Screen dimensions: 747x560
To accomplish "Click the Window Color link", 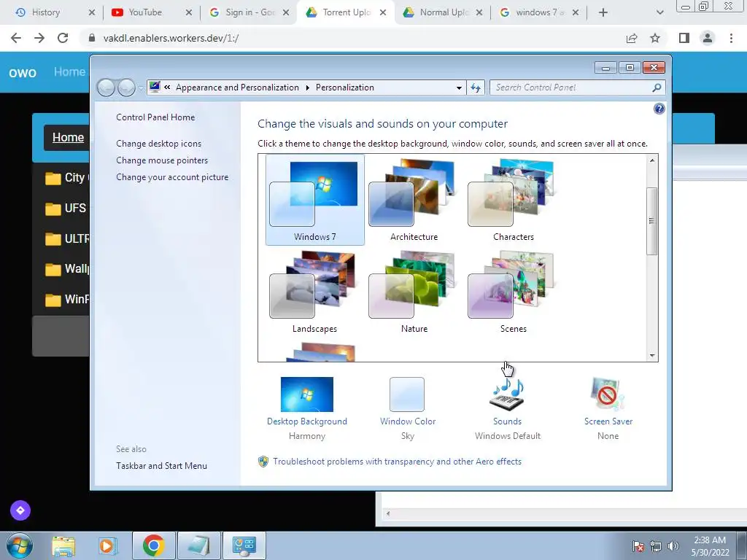I will click(x=408, y=421).
